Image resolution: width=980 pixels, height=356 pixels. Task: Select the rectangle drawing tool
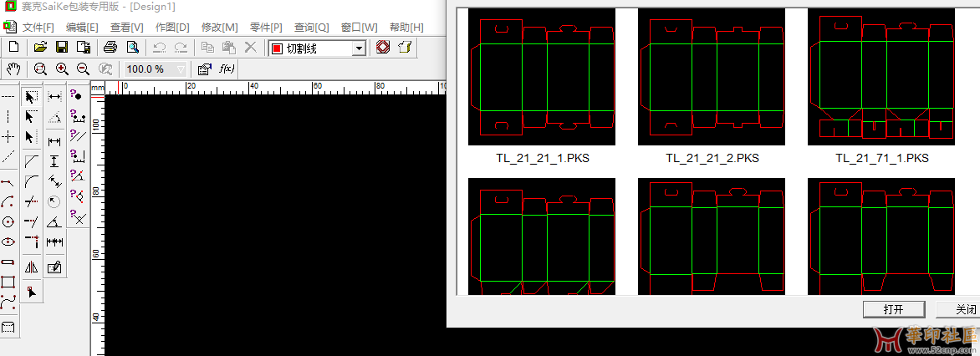(x=8, y=282)
